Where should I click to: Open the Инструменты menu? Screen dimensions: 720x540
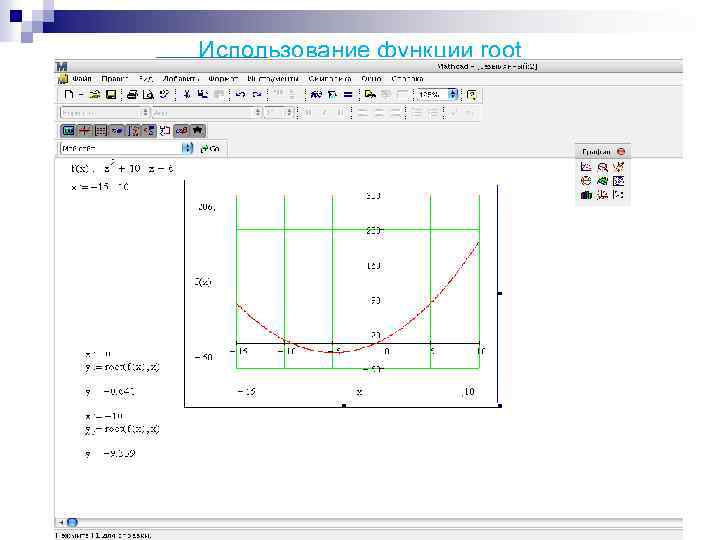pyautogui.click(x=273, y=79)
